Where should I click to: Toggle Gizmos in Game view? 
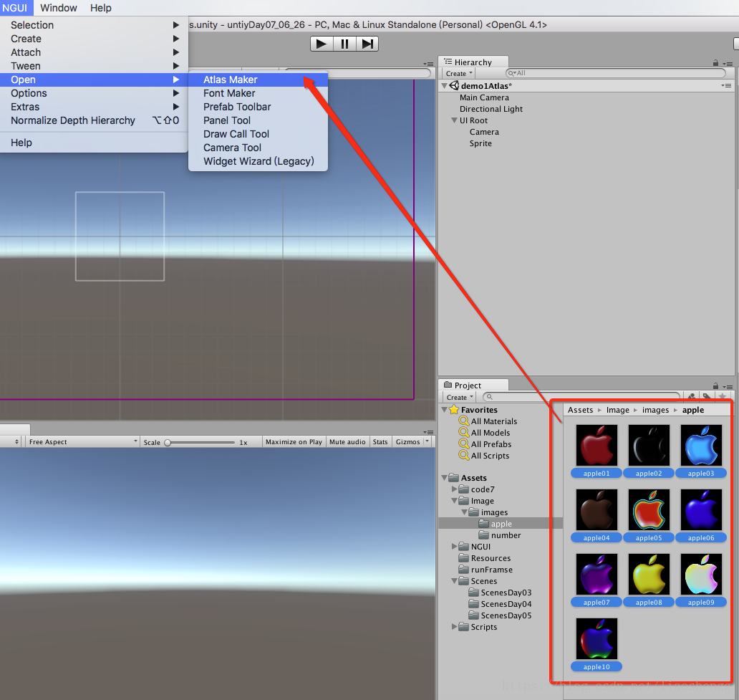[x=407, y=442]
